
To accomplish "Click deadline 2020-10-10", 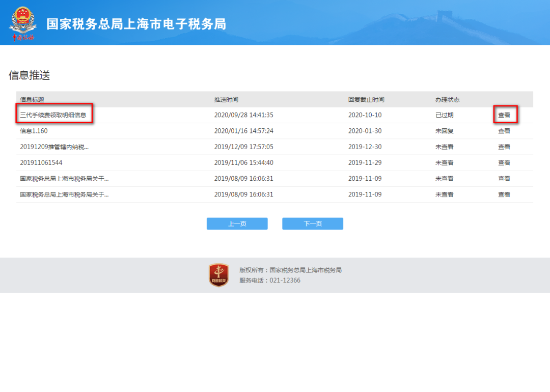I will tap(365, 115).
